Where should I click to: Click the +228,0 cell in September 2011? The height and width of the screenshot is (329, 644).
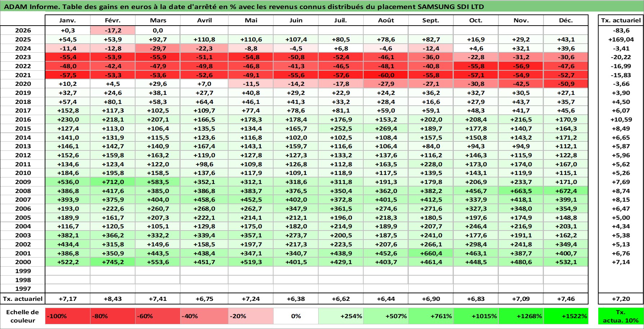pyautogui.click(x=431, y=164)
